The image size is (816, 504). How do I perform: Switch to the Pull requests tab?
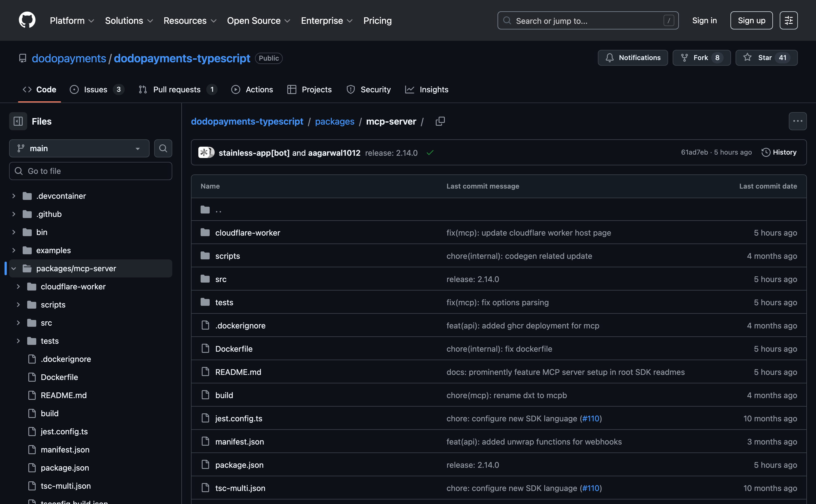point(177,89)
